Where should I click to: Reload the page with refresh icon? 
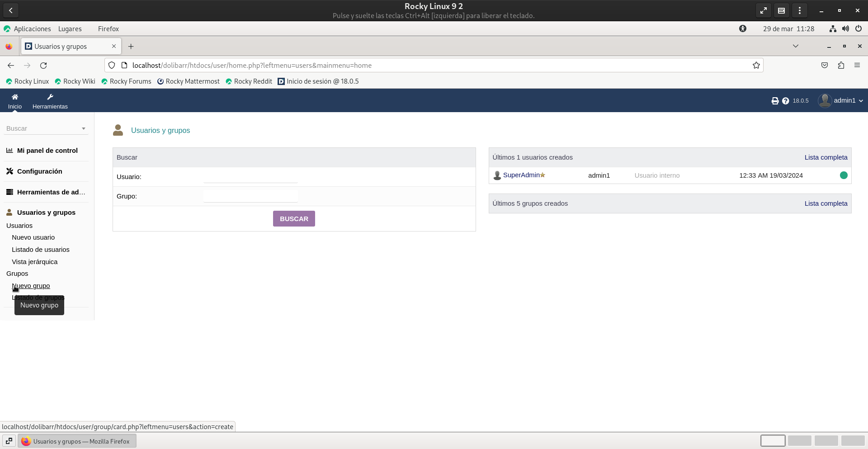pyautogui.click(x=43, y=66)
